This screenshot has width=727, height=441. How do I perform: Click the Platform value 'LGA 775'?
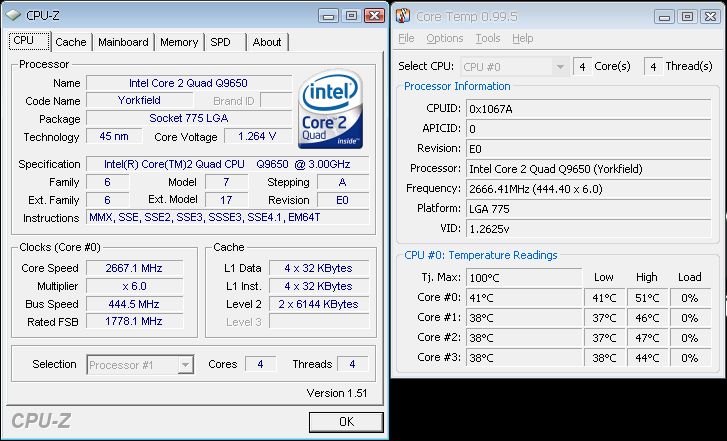[x=588, y=209]
